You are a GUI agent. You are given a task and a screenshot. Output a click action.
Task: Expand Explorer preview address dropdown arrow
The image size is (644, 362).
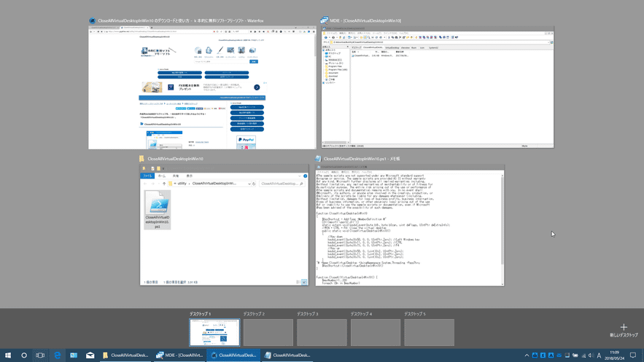point(249,184)
